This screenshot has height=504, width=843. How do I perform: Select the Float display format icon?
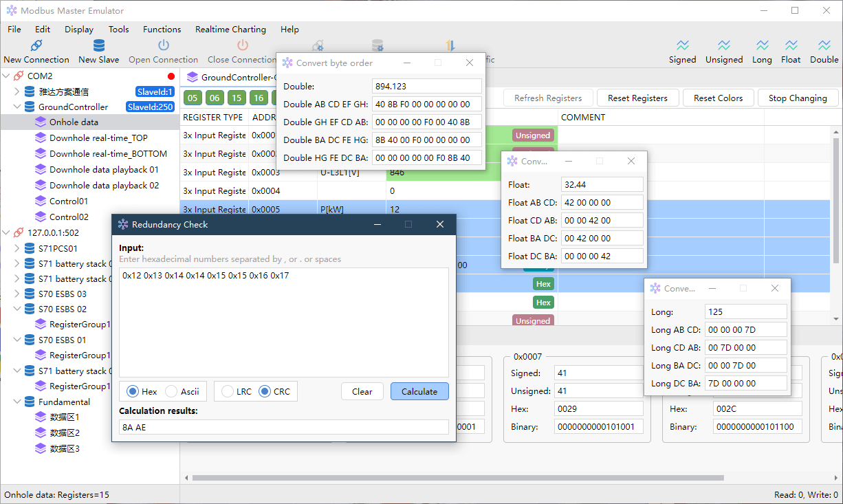tap(791, 45)
